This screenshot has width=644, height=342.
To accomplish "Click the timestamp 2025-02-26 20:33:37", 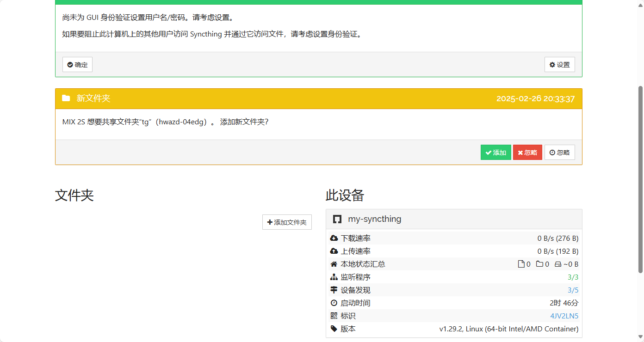I will click(x=535, y=99).
